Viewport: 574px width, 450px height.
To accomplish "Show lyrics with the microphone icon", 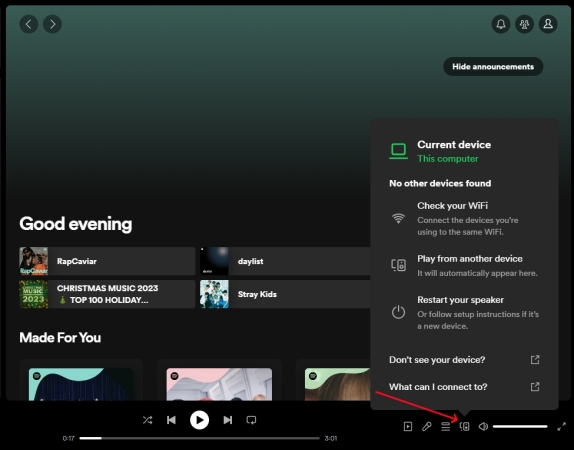I will pos(426,427).
